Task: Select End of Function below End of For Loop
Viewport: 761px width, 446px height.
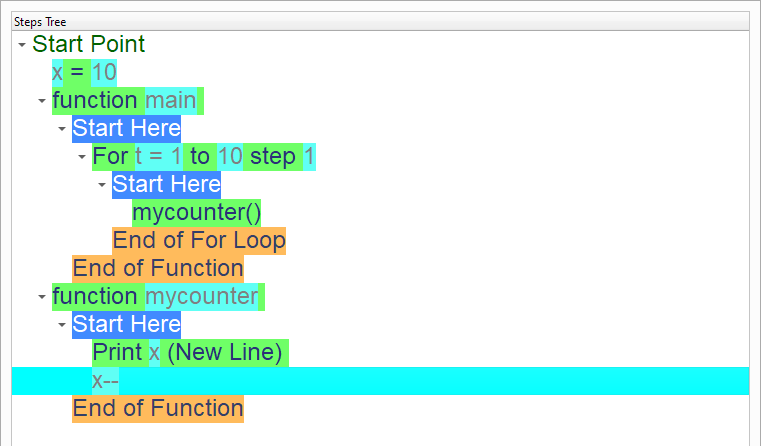Action: tap(157, 268)
